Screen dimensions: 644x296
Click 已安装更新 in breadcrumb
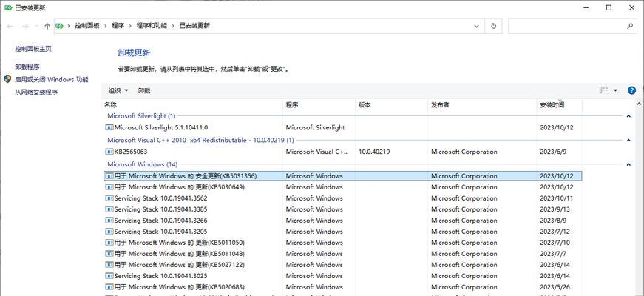(x=194, y=26)
